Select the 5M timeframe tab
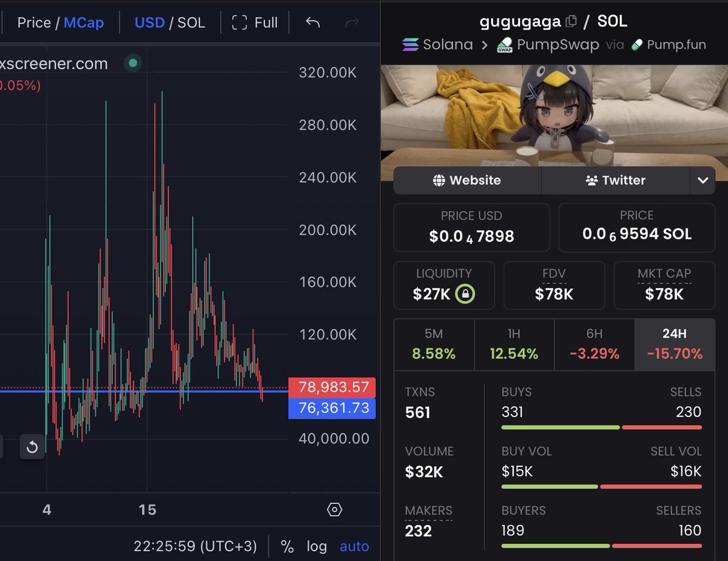 [x=434, y=344]
